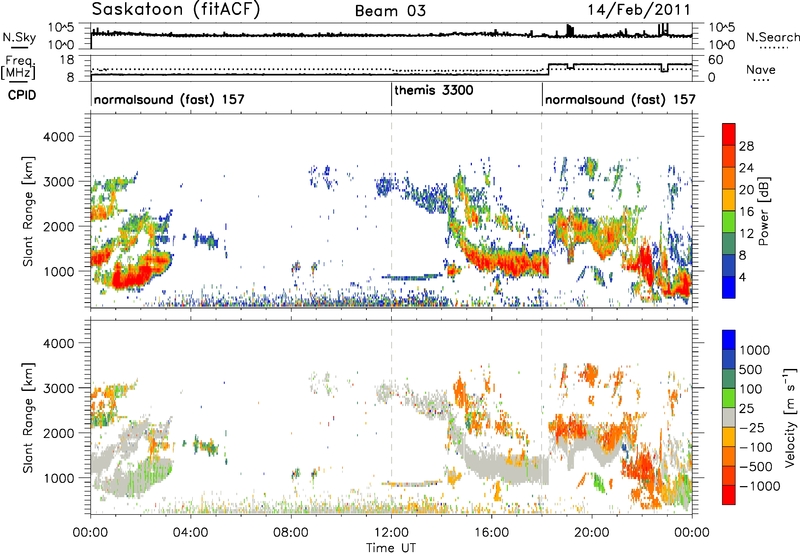Pick the blue bottom segment of power colorbar
This screenshot has width=800, height=554.
click(729, 287)
